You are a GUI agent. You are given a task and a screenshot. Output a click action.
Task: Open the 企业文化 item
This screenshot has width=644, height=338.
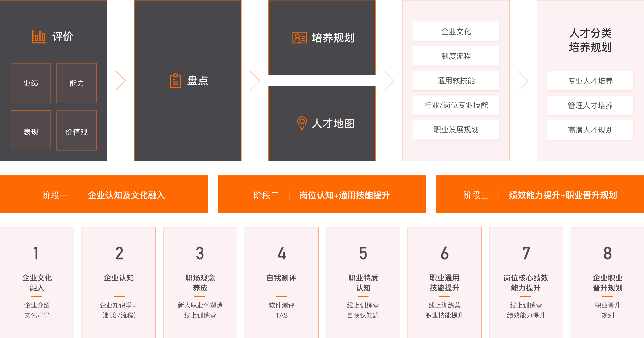point(456,31)
